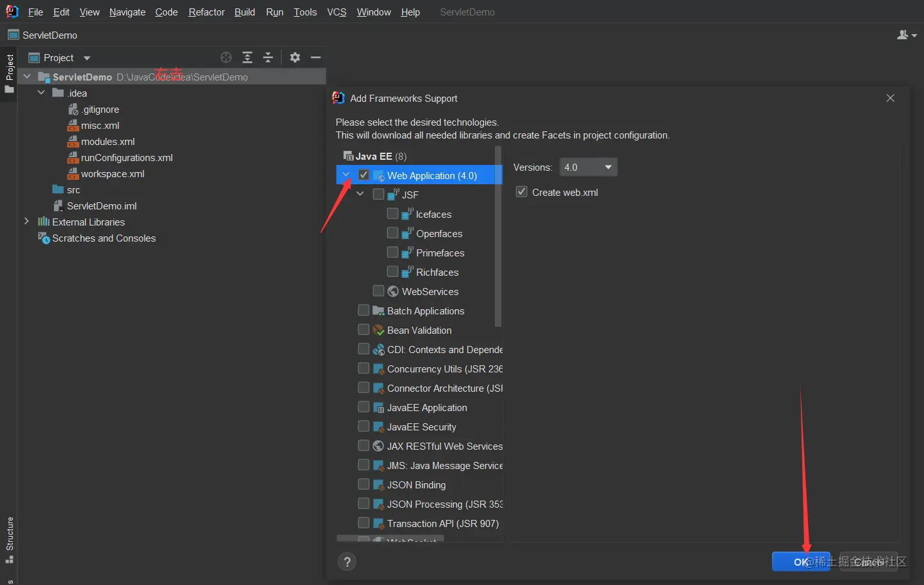Screen dimensions: 924x585
Task: Click the locate-in-project target icon
Action: coord(226,57)
